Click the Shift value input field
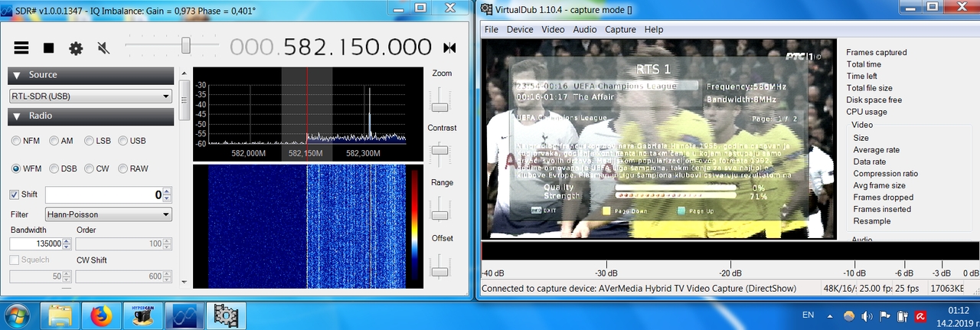This screenshot has height=330, width=980. point(104,194)
